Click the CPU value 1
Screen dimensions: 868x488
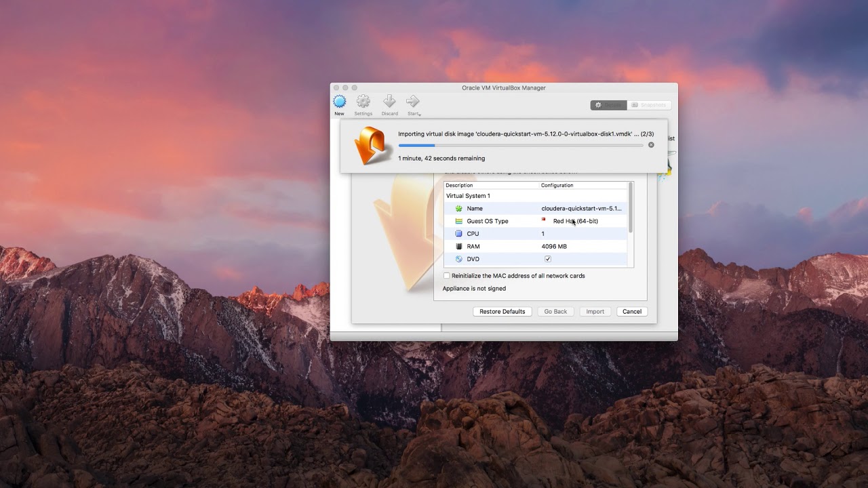543,234
